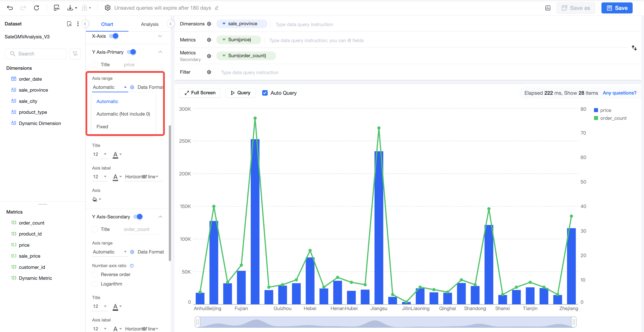Click the chart range slider left handle
Image resolution: width=644 pixels, height=332 pixels.
197,322
